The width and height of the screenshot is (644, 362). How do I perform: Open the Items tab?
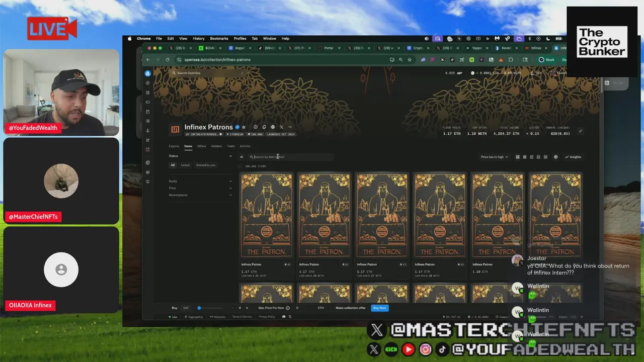coord(188,146)
